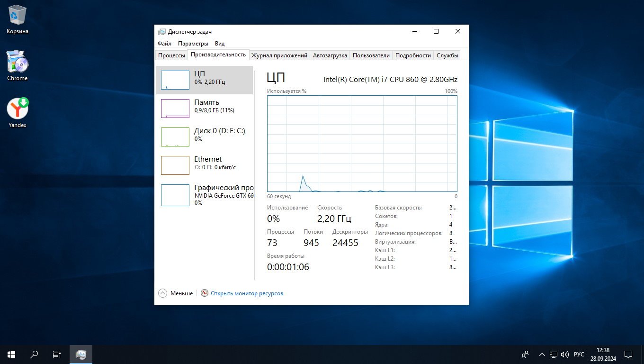The height and width of the screenshot is (364, 644).
Task: Open the Параметры menu
Action: point(193,44)
